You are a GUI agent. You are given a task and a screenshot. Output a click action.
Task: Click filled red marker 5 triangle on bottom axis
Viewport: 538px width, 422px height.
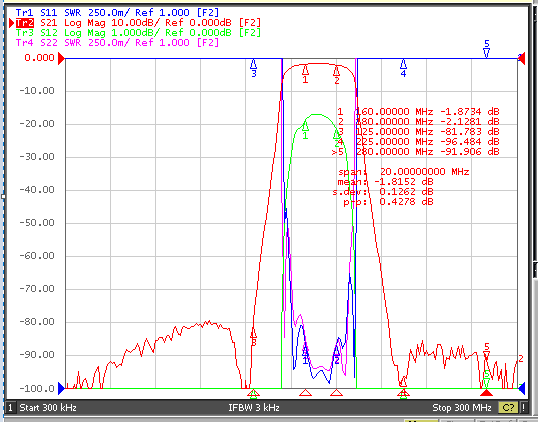[486, 392]
